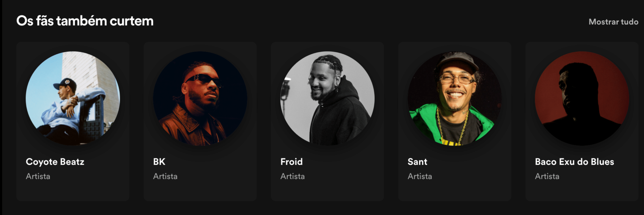The height and width of the screenshot is (215, 644).
Task: Click empty bottom area of Sant card
Action: pos(455,191)
